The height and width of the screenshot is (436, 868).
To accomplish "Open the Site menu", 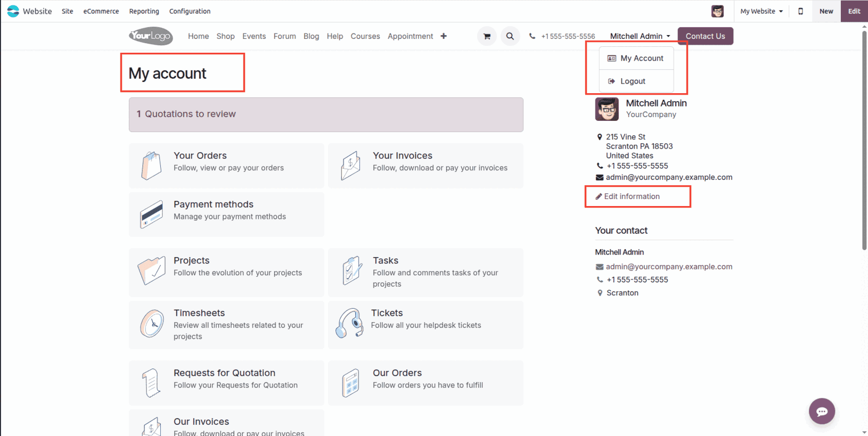I will (67, 11).
